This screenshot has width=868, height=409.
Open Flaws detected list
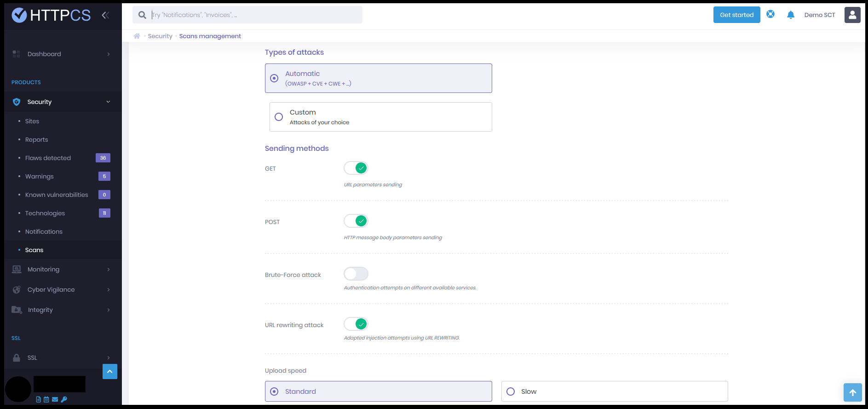click(48, 158)
